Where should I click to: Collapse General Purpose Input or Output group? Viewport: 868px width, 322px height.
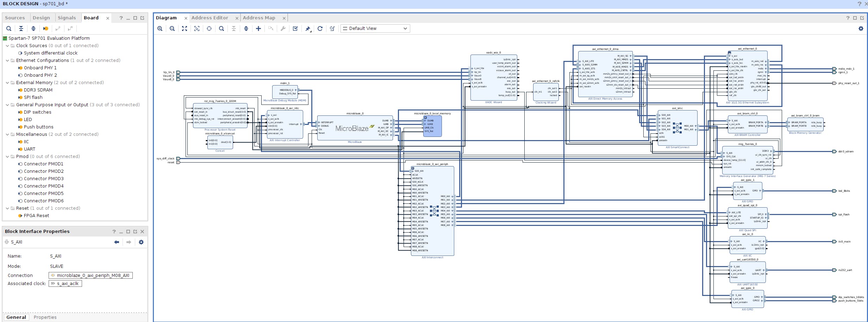7,105
